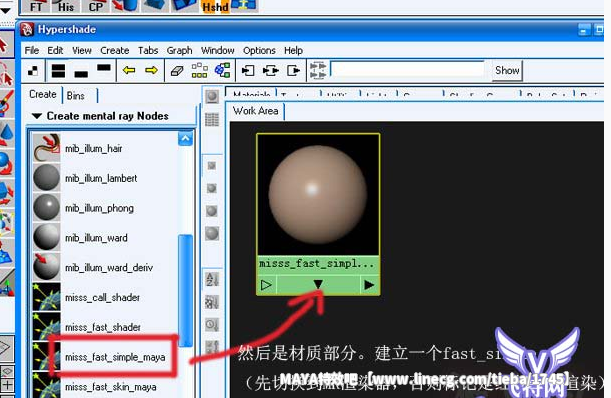Open black down triangle on misss_fast_simpl node
The width and height of the screenshot is (611, 398).
point(318,285)
